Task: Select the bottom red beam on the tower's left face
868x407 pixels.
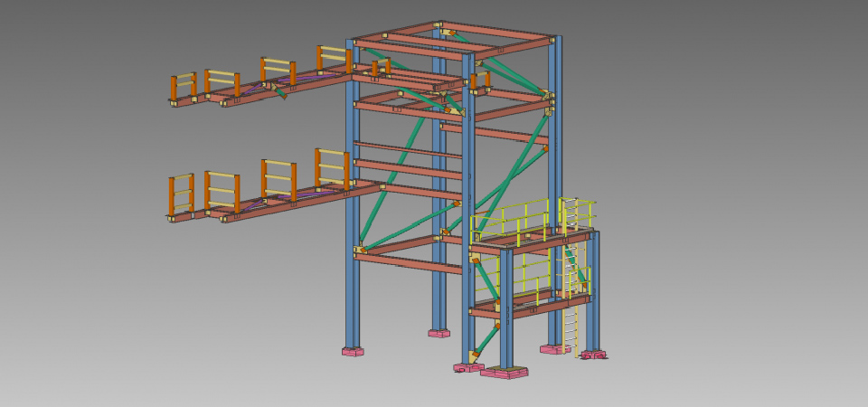Action: [407, 262]
